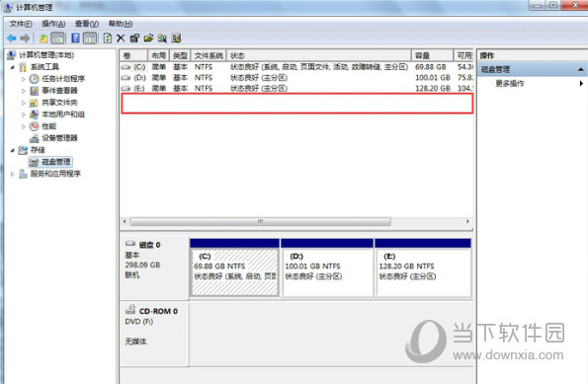Screen dimensions: 588x384
Task: Expand the 本地用户和组 node arrow
Action: pos(24,115)
